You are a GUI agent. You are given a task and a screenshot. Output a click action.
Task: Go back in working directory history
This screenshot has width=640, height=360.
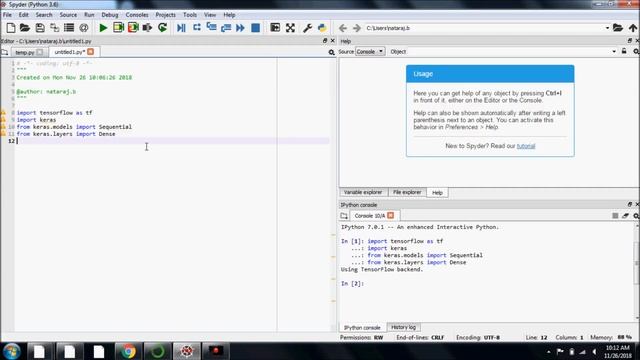(343, 28)
